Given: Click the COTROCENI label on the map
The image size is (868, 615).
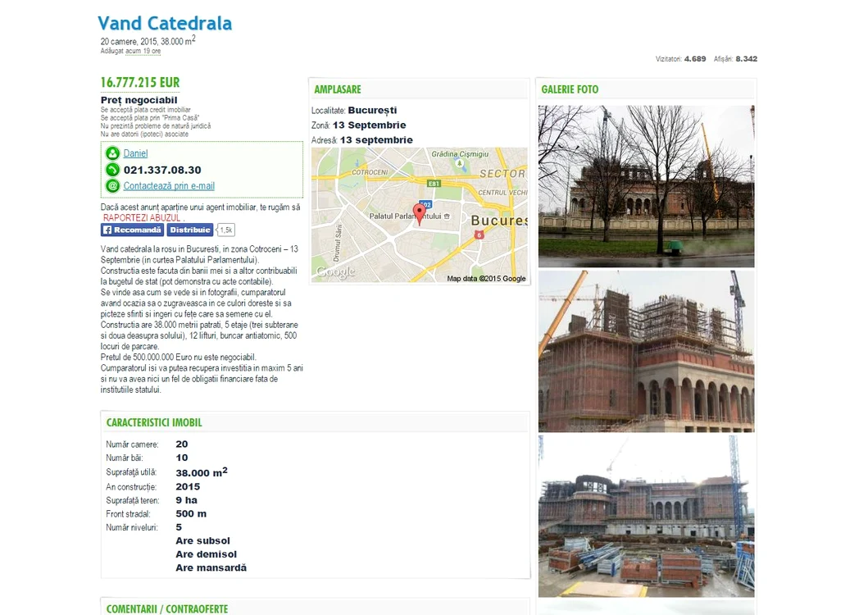Looking at the screenshot, I should [x=370, y=172].
